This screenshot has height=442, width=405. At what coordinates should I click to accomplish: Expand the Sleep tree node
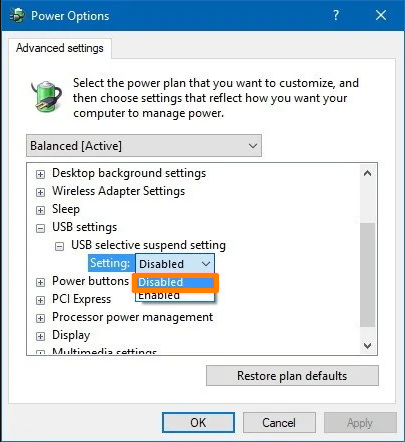click(x=40, y=210)
